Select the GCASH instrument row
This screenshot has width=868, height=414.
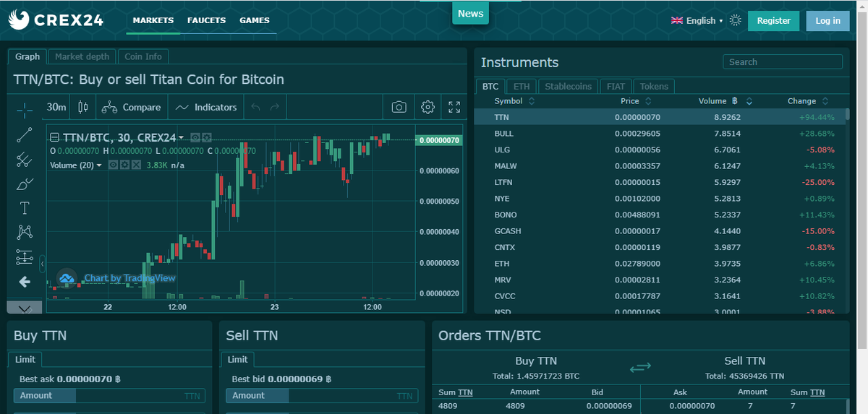click(660, 231)
